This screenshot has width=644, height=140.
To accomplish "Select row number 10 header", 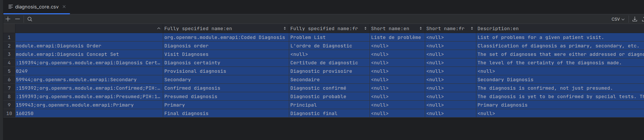I will click(x=9, y=114).
